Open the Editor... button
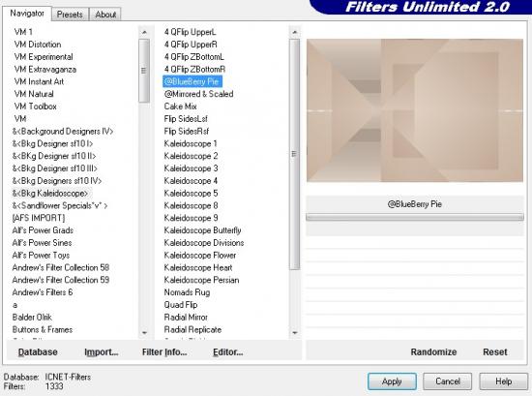532x396 pixels. pyautogui.click(x=228, y=351)
